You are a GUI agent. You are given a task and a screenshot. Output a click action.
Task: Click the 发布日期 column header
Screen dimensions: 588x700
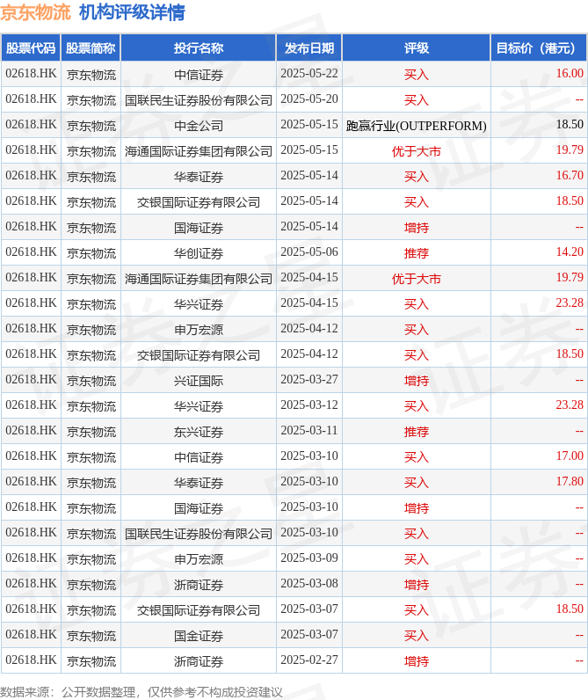click(x=309, y=48)
